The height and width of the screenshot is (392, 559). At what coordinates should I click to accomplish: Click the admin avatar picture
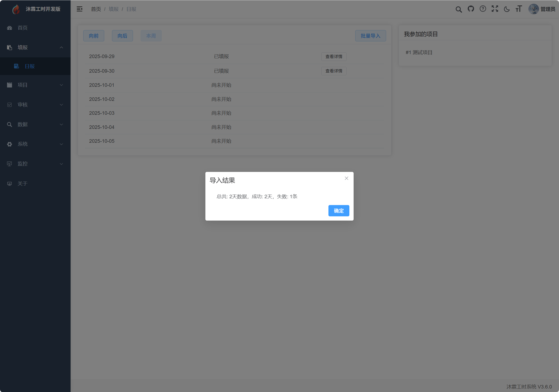[x=533, y=9]
